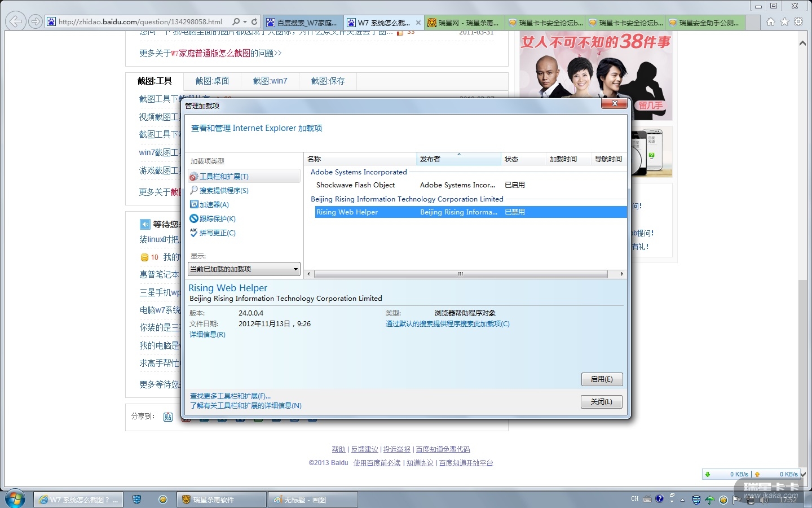Image resolution: width=812 pixels, height=508 pixels.
Task: Show hidden tray icons arrow
Action: [682, 500]
